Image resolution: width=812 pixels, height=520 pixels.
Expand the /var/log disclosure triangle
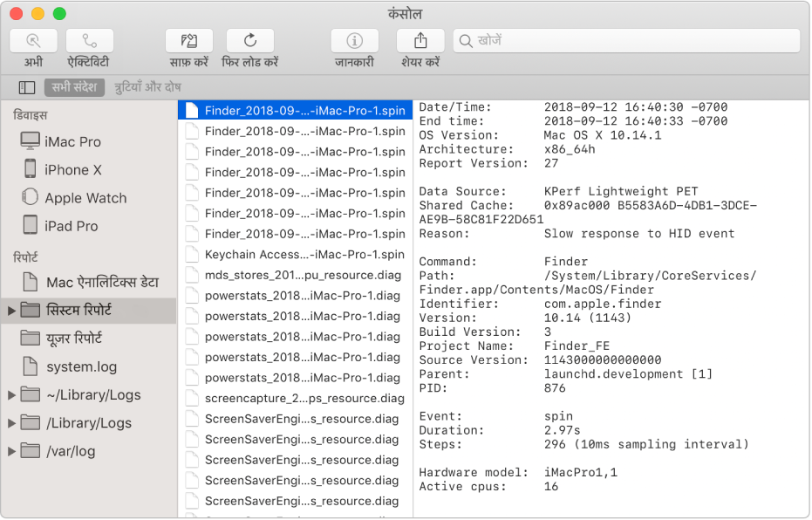point(11,451)
